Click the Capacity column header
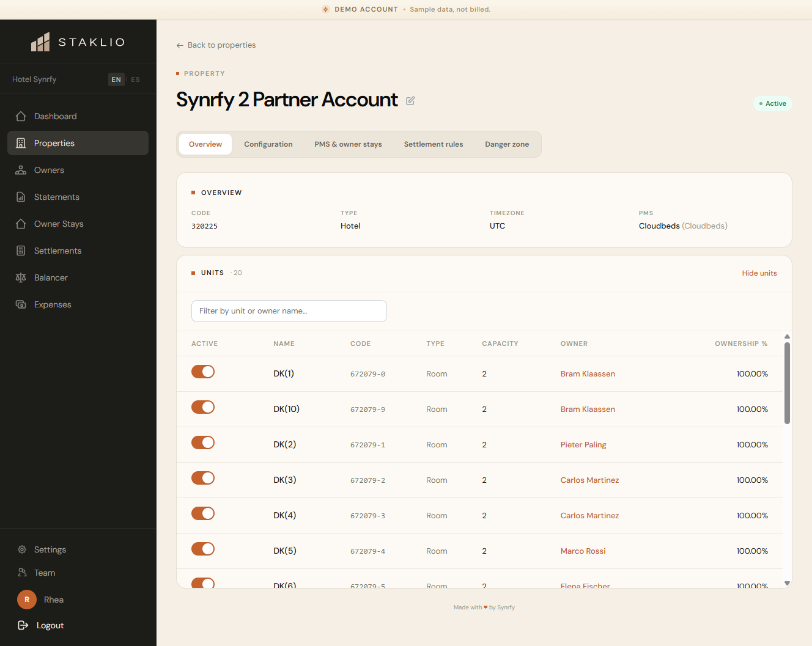 point(500,343)
